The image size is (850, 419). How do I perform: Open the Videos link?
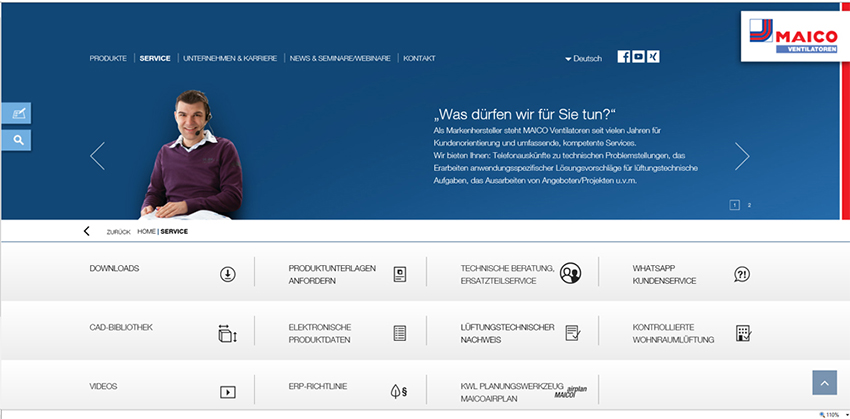coord(103,386)
